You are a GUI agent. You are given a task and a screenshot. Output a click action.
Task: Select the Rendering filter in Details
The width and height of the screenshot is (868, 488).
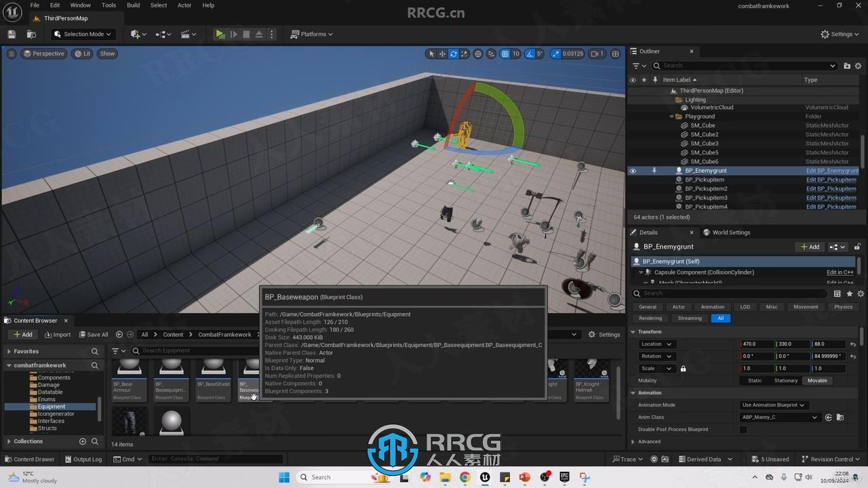650,318
